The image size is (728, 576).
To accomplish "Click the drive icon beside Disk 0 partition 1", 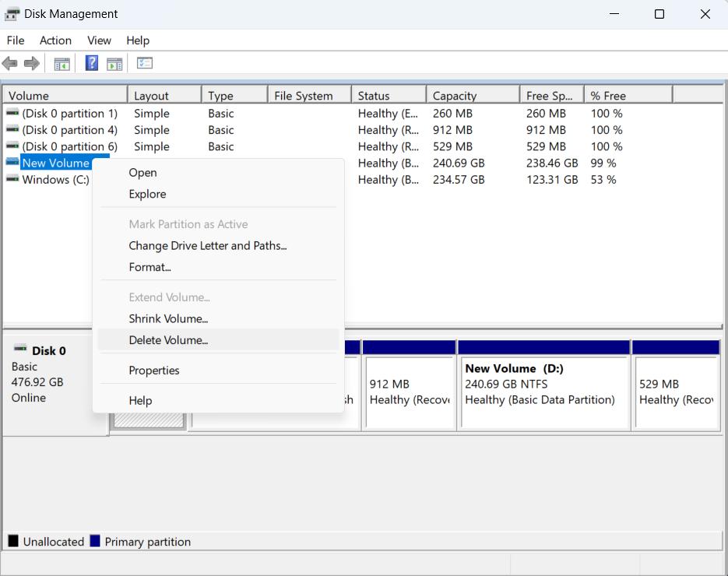I will point(12,112).
